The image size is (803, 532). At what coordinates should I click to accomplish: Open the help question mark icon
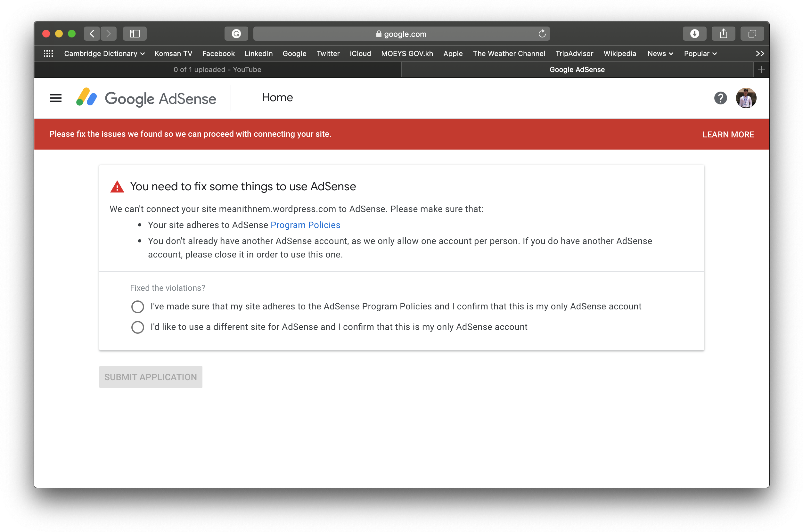click(720, 98)
